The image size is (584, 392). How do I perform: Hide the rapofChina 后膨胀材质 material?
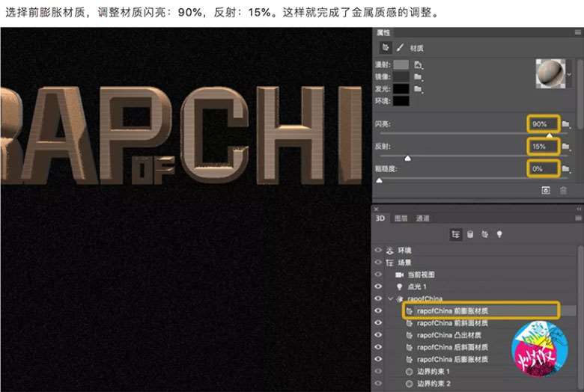[378, 359]
